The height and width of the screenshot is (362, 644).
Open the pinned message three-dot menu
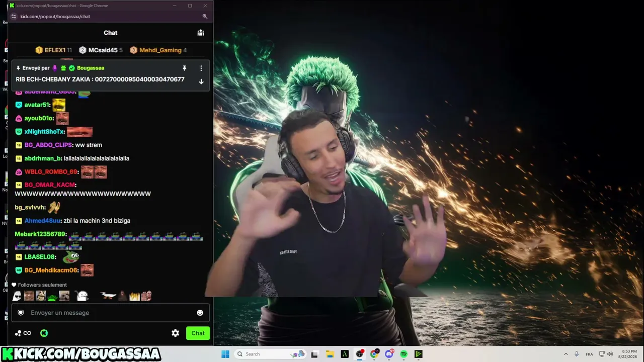201,68
